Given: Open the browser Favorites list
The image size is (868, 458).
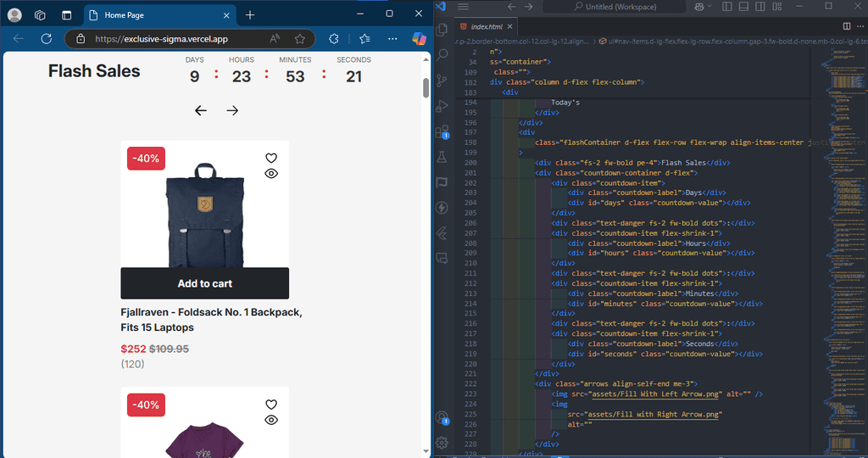Looking at the screenshot, I should tap(364, 39).
